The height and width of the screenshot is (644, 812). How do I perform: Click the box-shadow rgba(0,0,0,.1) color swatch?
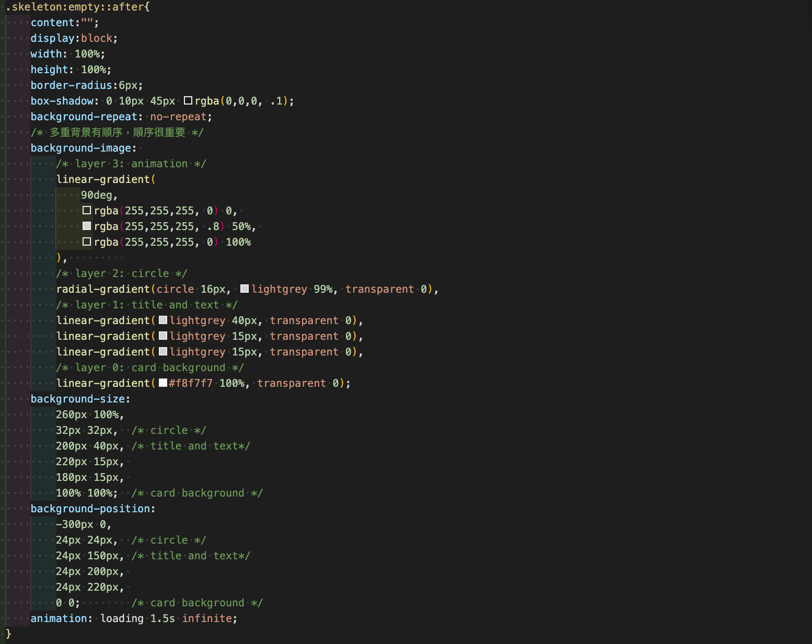tap(188, 100)
